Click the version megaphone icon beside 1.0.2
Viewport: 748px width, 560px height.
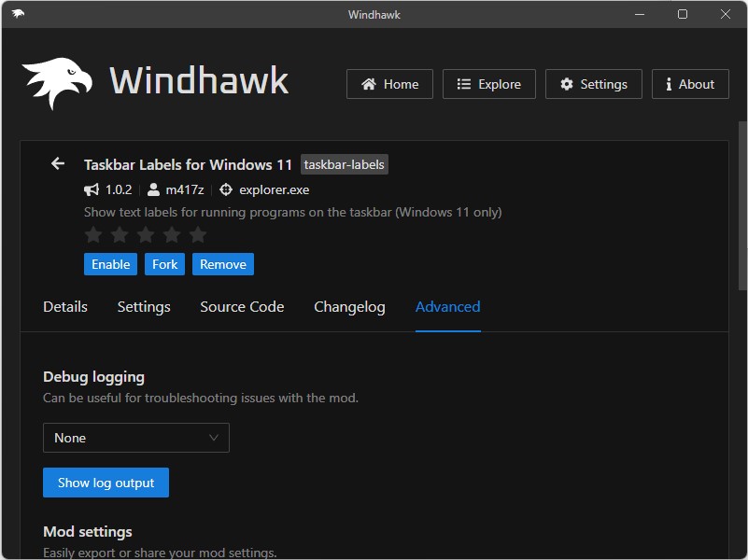point(91,189)
